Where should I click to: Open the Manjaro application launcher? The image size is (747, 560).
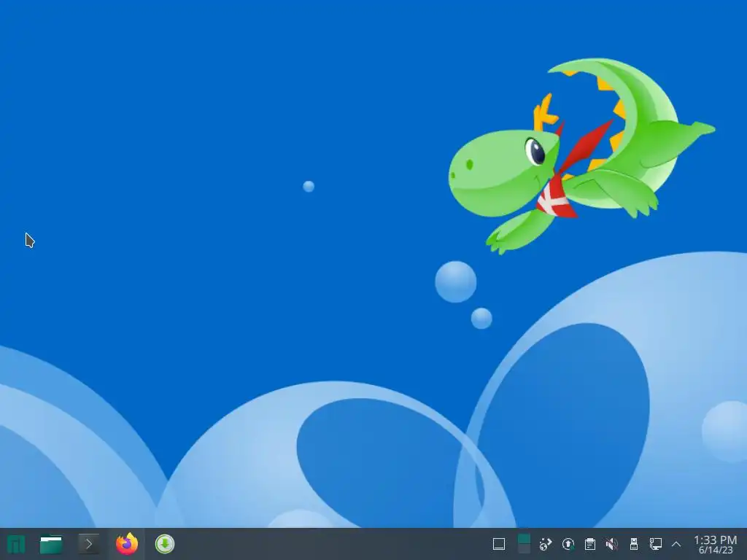[x=15, y=544]
